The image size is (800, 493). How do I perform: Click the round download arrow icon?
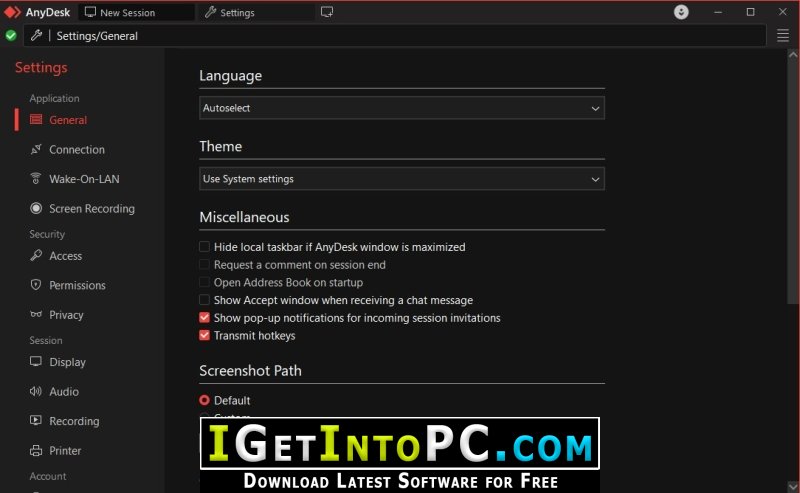(681, 12)
